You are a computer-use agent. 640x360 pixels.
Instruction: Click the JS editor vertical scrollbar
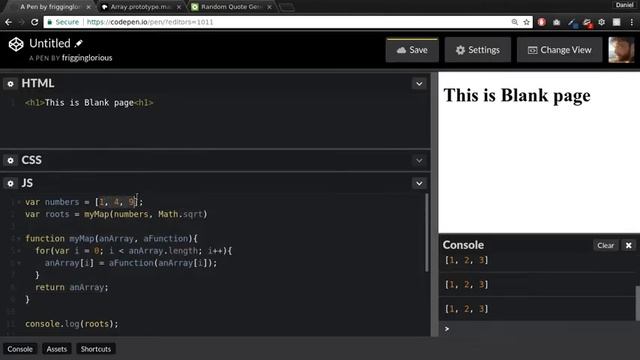point(427,233)
